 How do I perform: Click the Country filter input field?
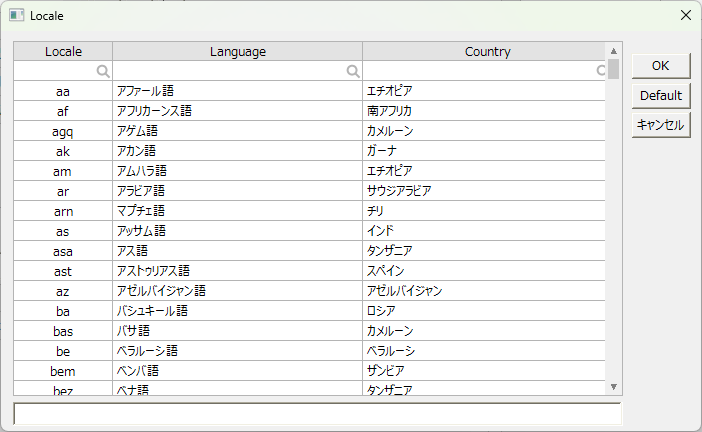pos(478,71)
